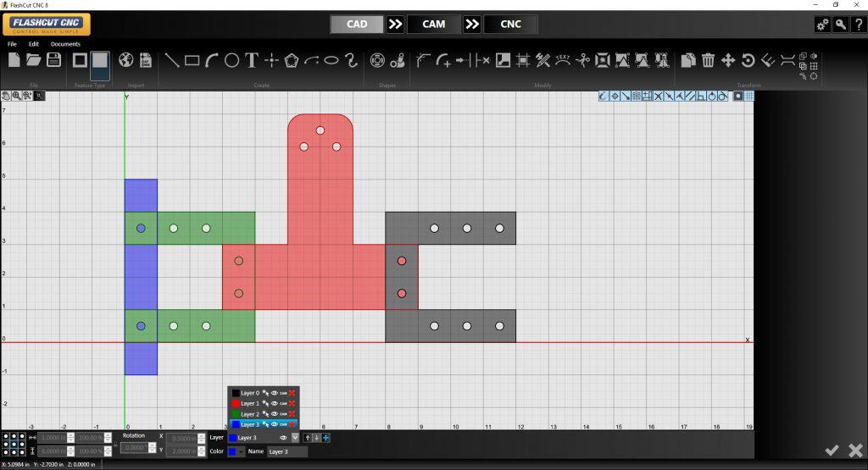Open the Documents menu

65,44
